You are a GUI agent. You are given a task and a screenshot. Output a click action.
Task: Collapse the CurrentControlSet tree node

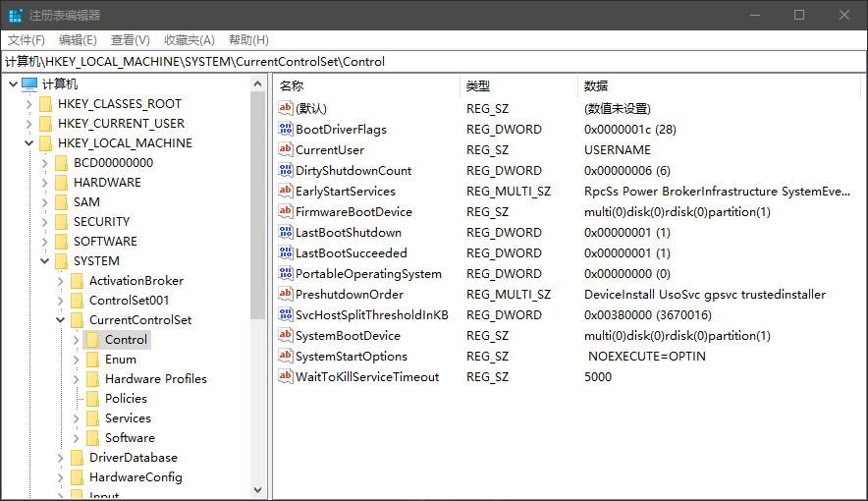click(61, 320)
